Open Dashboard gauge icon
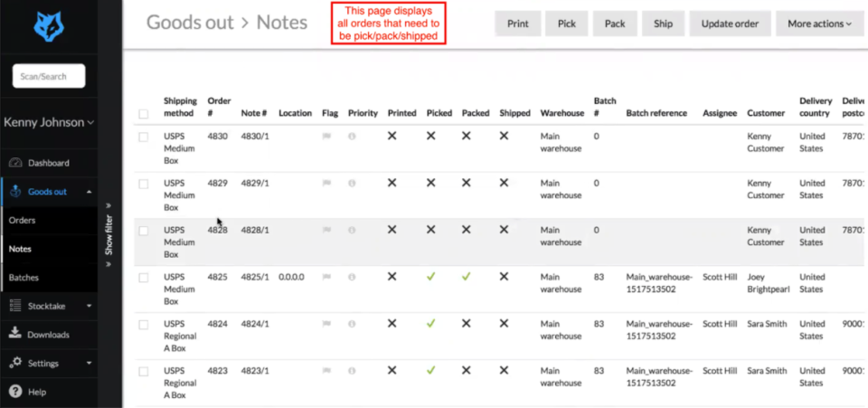Viewport: 868px width, 408px height. (x=15, y=163)
